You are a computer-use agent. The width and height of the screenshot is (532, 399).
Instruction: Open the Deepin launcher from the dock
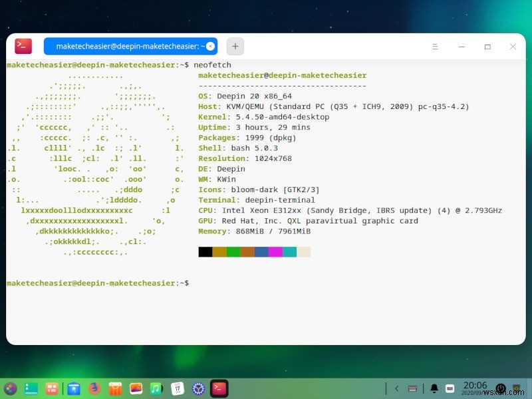click(x=9, y=388)
